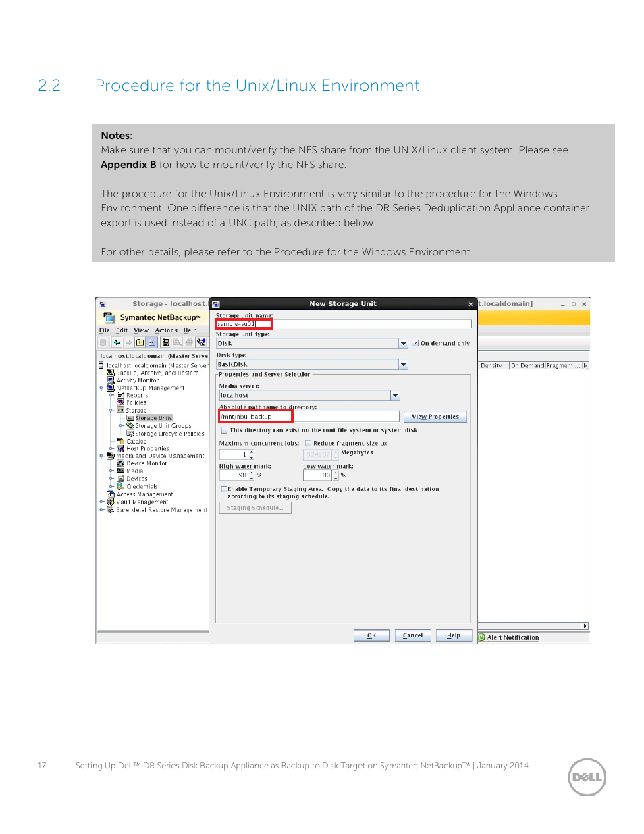Click the scrollbar right arrow in Storage window
This screenshot has height=834, width=644.
click(585, 626)
